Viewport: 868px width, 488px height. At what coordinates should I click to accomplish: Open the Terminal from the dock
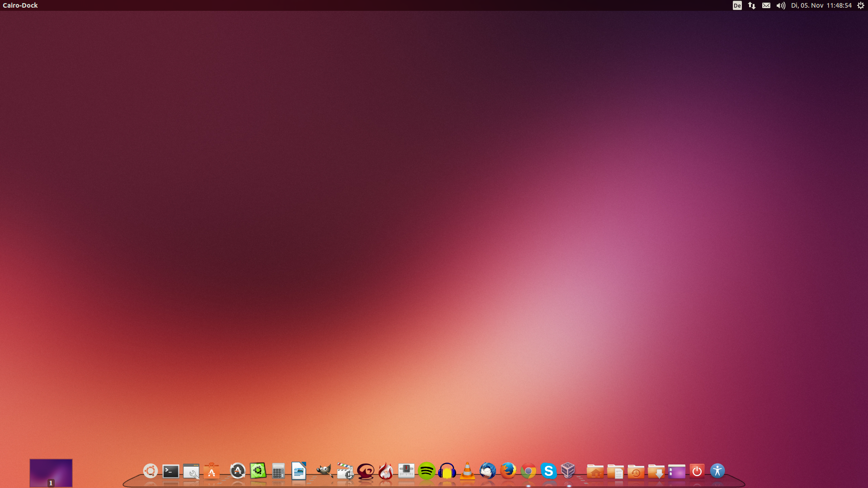pos(171,471)
